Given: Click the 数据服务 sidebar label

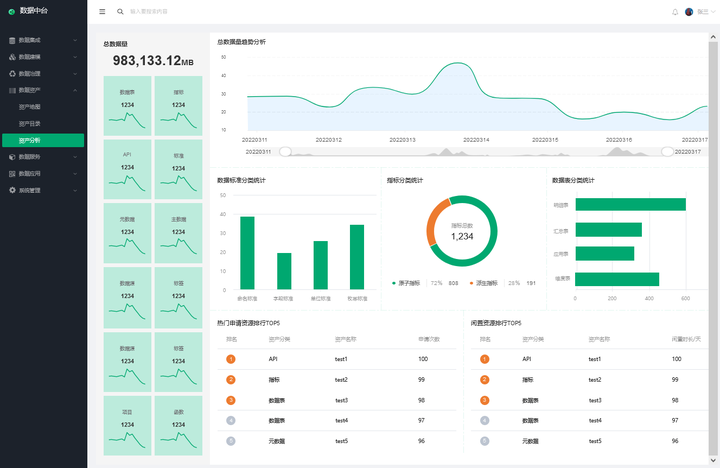Looking at the screenshot, I should [x=29, y=157].
